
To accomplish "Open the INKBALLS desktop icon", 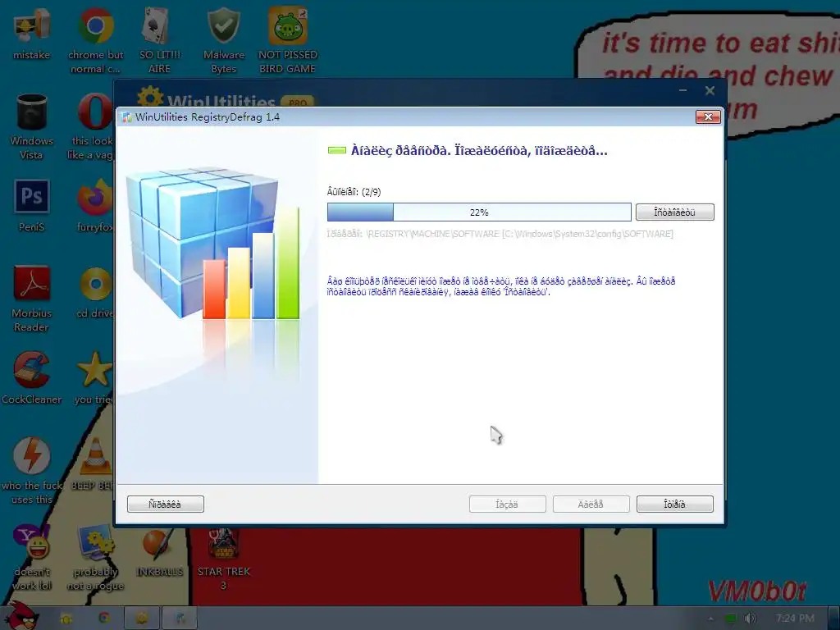I will (x=159, y=552).
